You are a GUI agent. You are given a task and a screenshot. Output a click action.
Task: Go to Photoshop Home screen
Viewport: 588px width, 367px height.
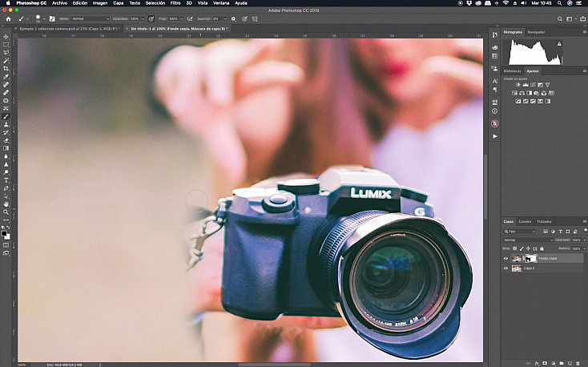(x=8, y=18)
